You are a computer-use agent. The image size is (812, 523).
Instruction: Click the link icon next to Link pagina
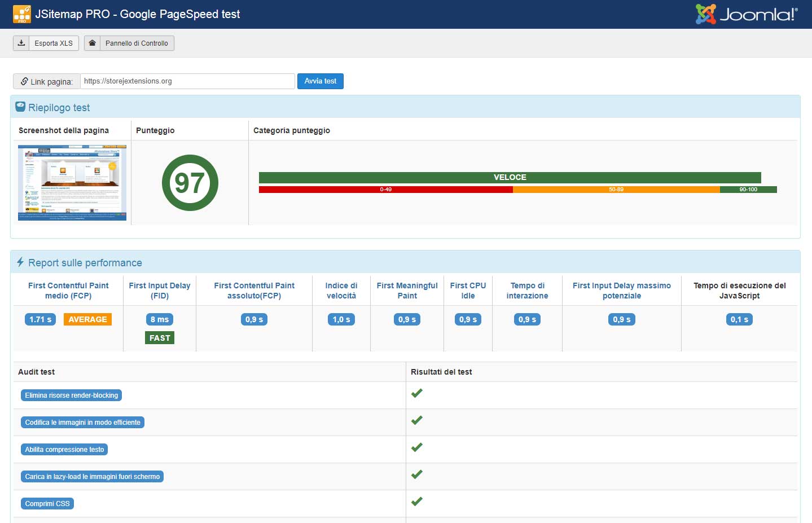24,82
